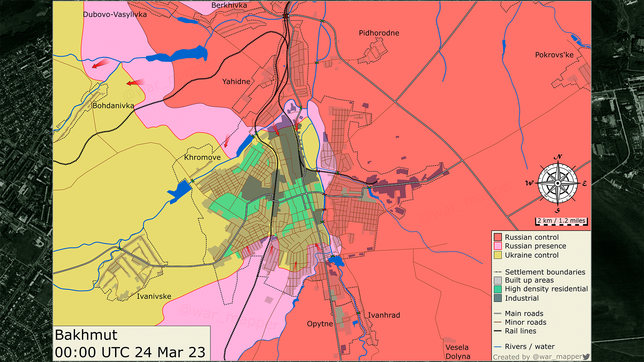644x362 pixels.
Task: Click the 2 km scale bar
Action: (x=561, y=221)
